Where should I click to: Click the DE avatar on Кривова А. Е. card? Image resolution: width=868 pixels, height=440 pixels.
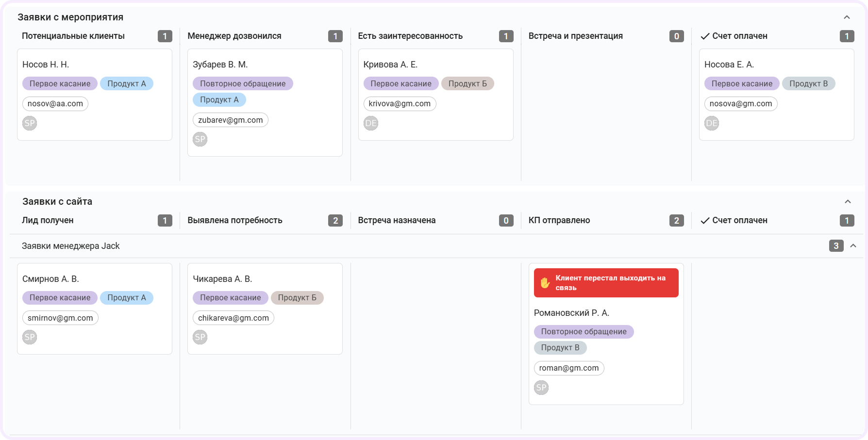(371, 123)
